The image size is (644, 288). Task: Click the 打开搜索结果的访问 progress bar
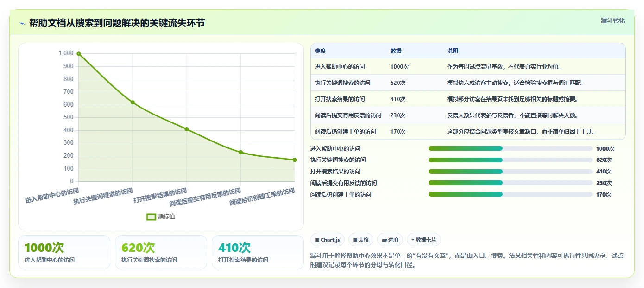510,172
